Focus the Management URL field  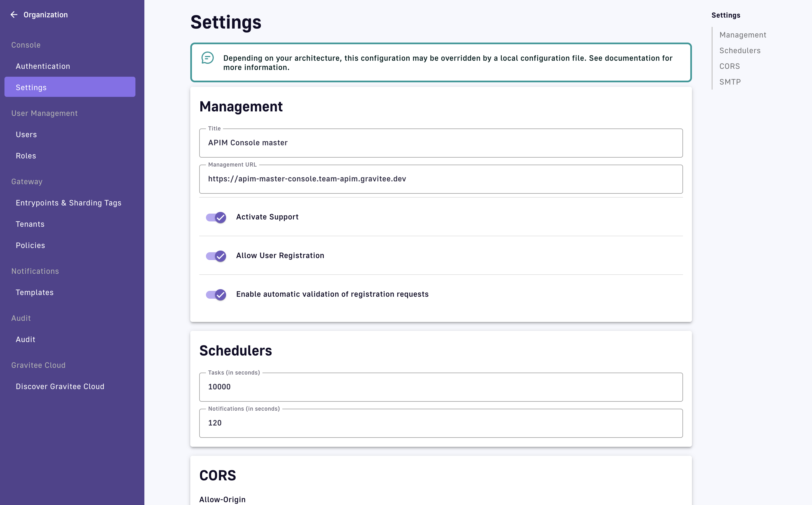440,179
